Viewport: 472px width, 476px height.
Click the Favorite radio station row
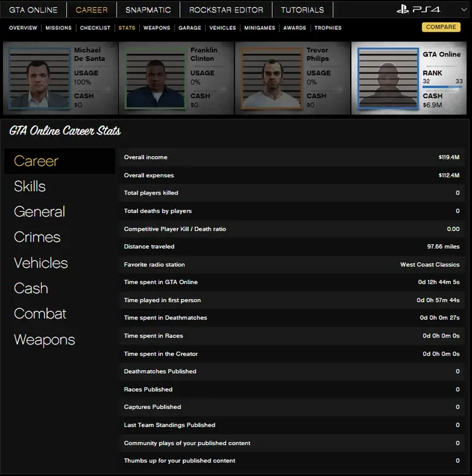[x=291, y=265]
